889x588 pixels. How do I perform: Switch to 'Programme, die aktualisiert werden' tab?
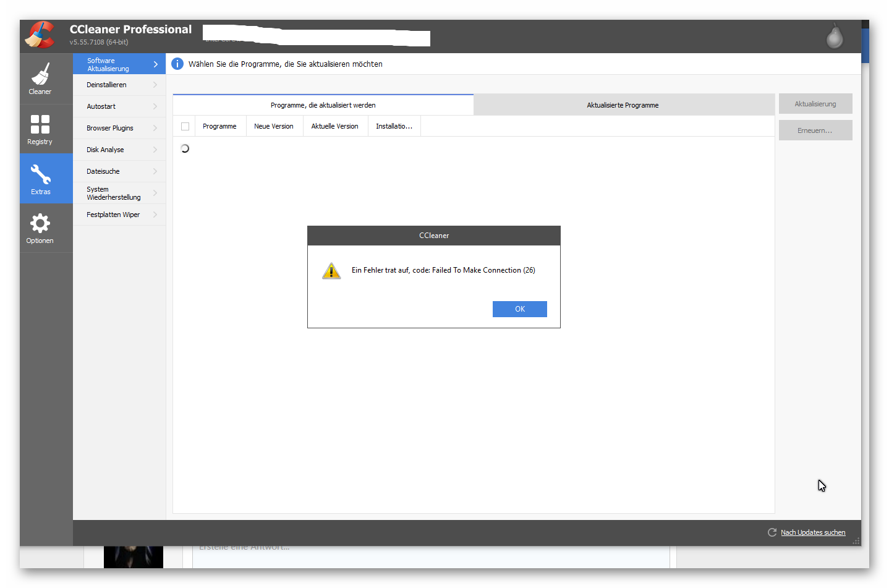click(323, 105)
